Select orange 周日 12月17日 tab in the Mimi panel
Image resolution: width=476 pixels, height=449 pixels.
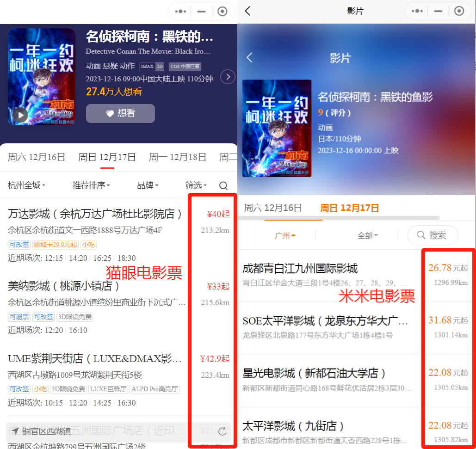coord(349,208)
